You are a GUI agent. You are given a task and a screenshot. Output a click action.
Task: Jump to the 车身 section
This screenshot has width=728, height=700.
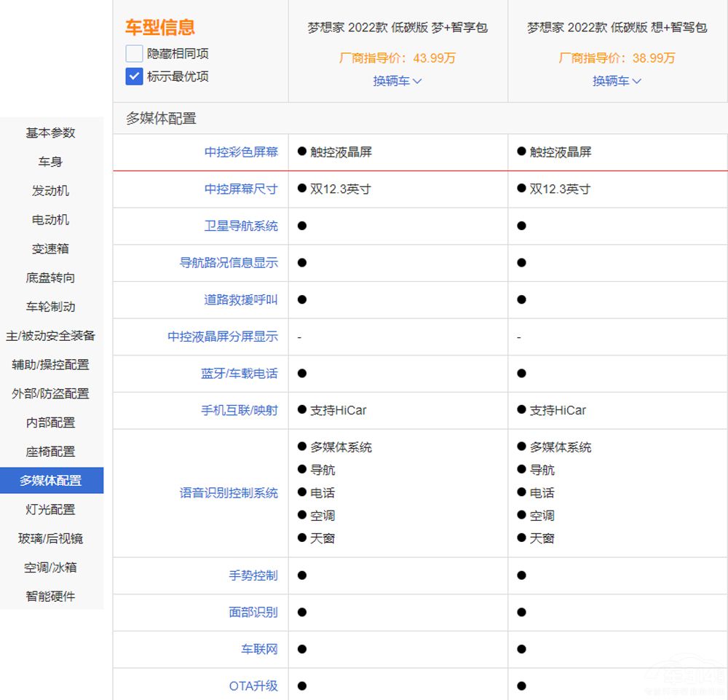point(51,162)
